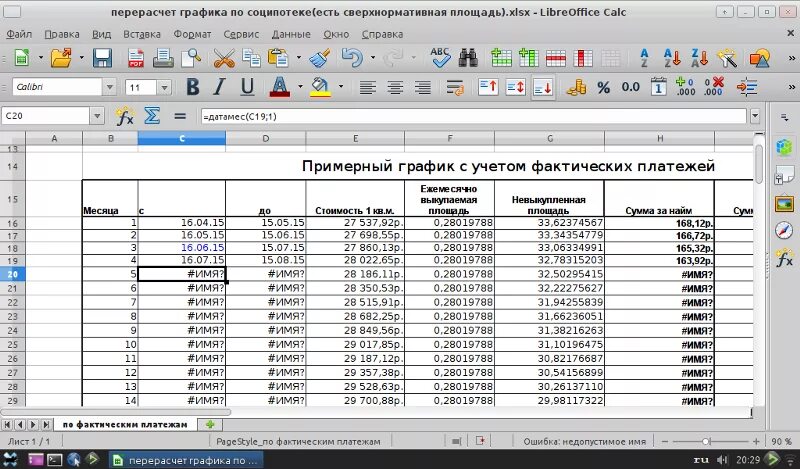Add a decimal place icon
Viewport: 800px width, 469px height.
pos(685,87)
